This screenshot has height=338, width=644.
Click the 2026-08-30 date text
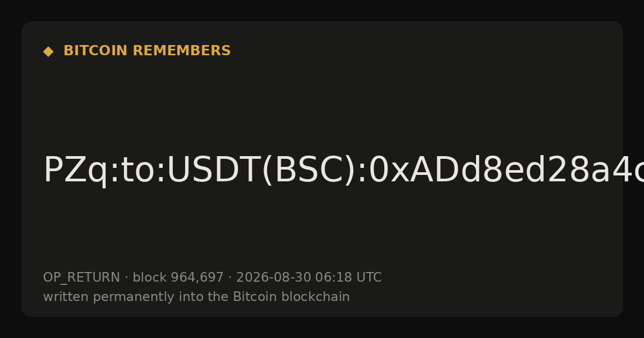(x=273, y=277)
